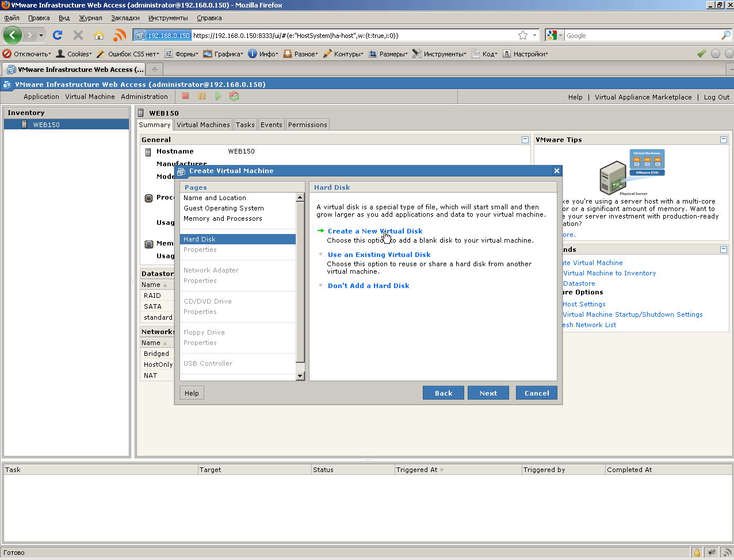734x560 pixels.
Task: Collapse the VMware Tips panel
Action: (724, 139)
